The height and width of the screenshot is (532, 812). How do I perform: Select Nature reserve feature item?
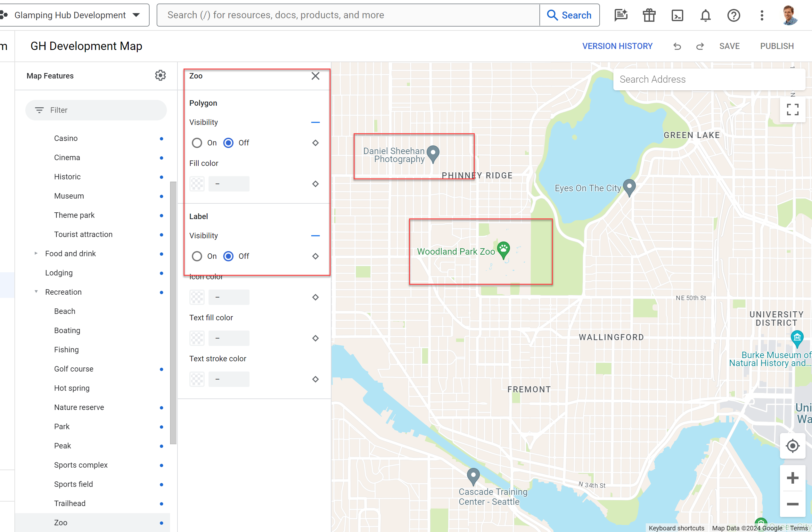(x=79, y=407)
